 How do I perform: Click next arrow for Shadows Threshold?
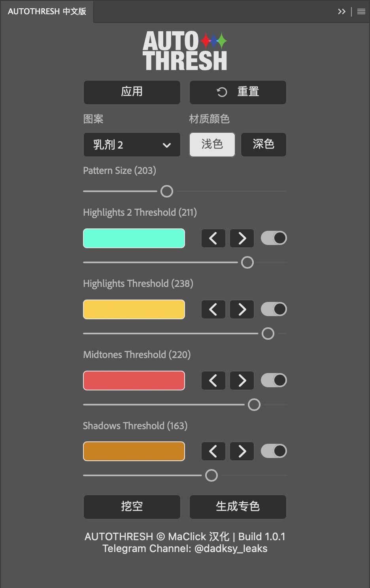242,451
